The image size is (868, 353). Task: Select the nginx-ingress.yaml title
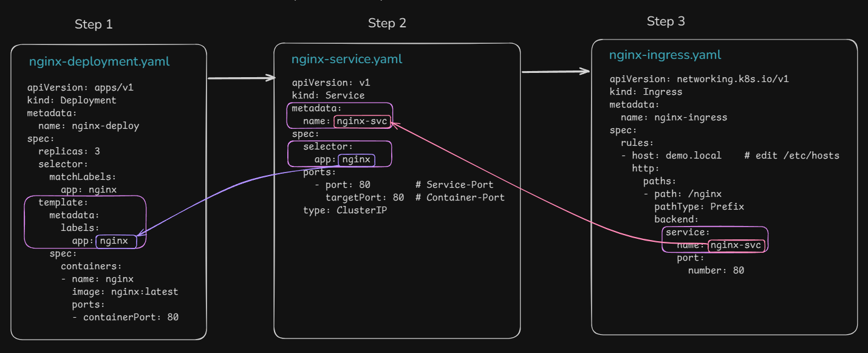(665, 55)
